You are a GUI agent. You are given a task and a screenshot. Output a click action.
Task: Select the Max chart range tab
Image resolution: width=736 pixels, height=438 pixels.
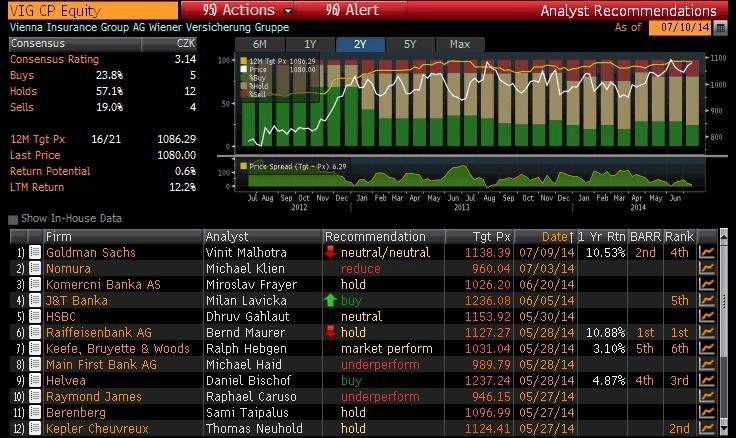(x=460, y=44)
